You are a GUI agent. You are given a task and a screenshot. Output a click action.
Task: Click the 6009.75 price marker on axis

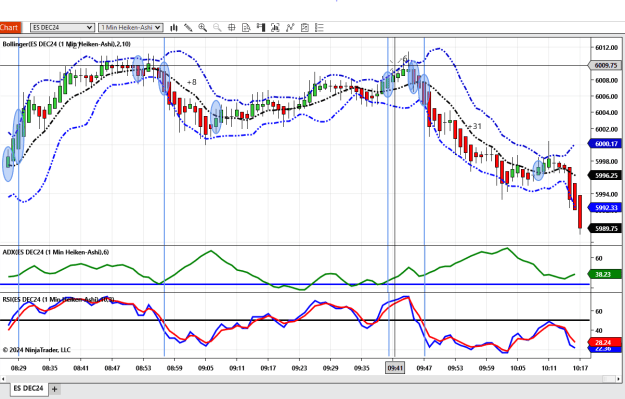point(605,65)
